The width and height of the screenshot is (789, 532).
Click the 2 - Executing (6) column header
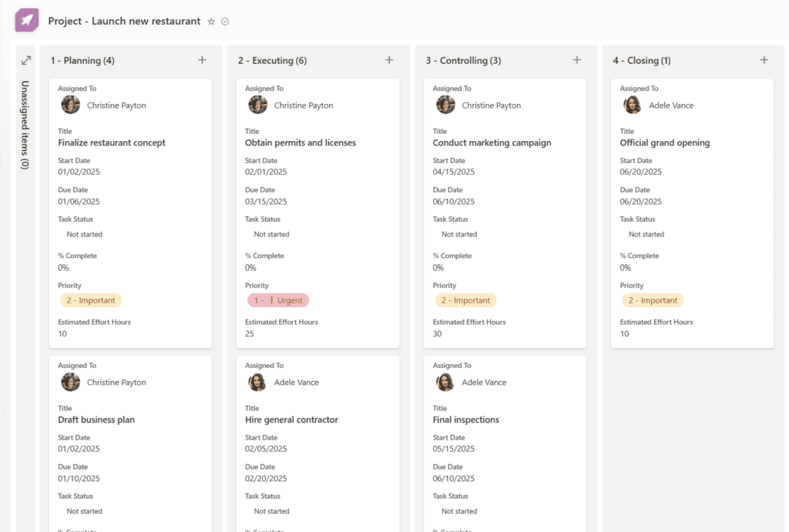(x=272, y=60)
